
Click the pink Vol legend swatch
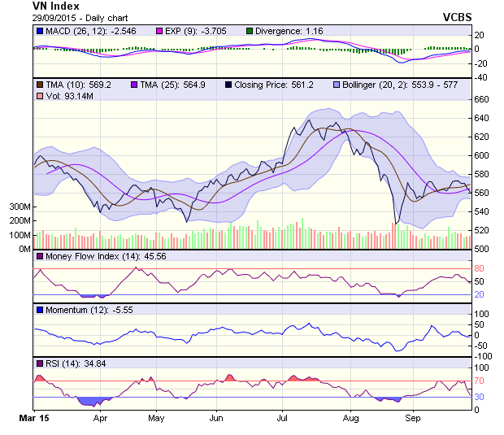point(39,97)
